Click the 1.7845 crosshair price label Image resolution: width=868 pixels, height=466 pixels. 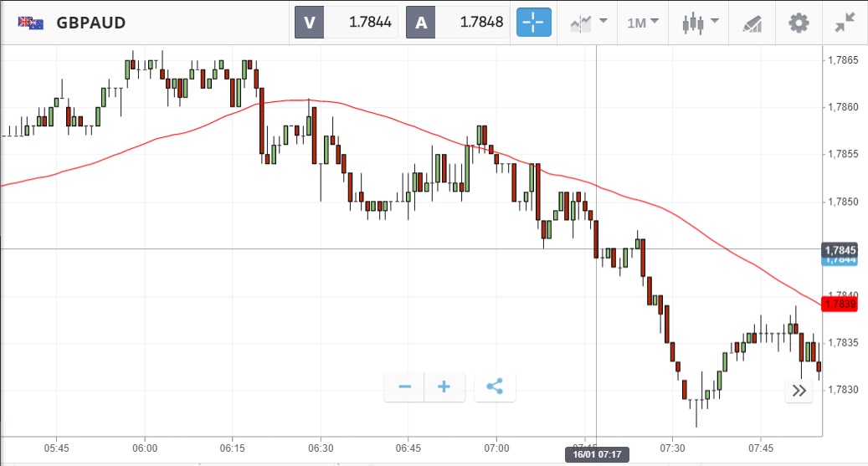tap(840, 249)
